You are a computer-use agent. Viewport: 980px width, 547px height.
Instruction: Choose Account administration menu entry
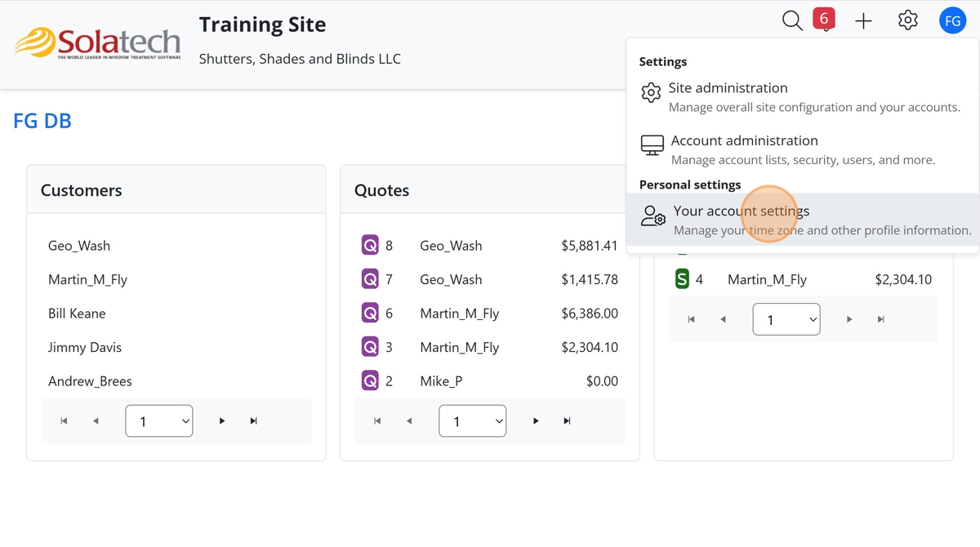[744, 141]
